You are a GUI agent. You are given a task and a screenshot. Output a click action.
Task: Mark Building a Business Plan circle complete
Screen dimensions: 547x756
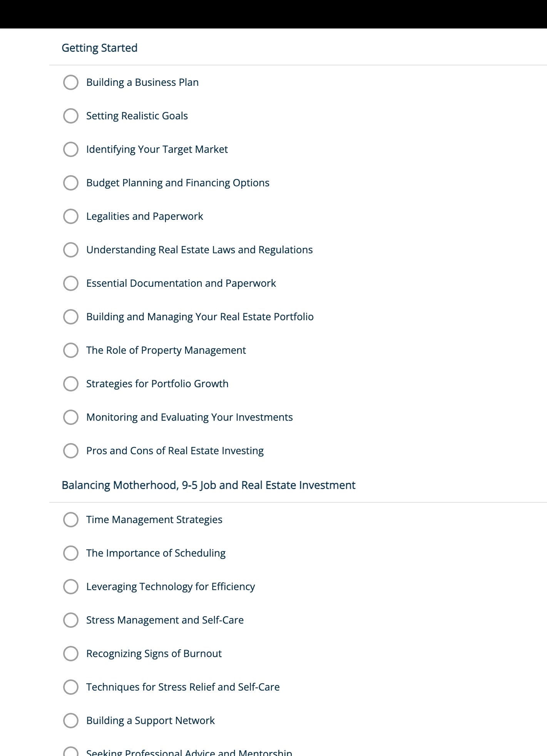[x=71, y=82]
